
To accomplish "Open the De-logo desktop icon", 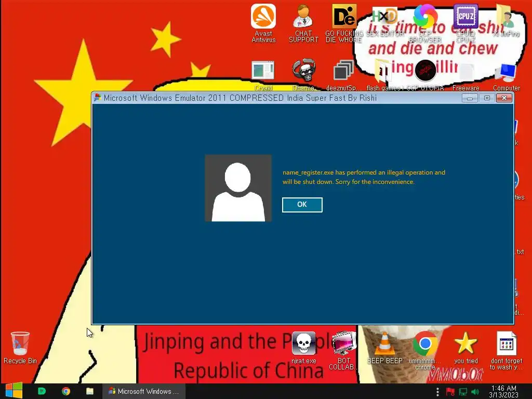I will point(344,23).
